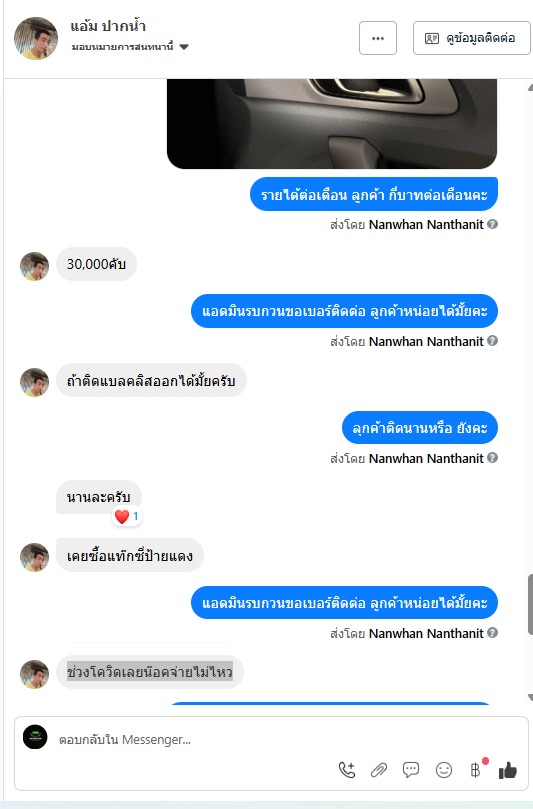Screen dimensions: 533x809
Task: Open the car interior photo message
Action: (x=332, y=124)
